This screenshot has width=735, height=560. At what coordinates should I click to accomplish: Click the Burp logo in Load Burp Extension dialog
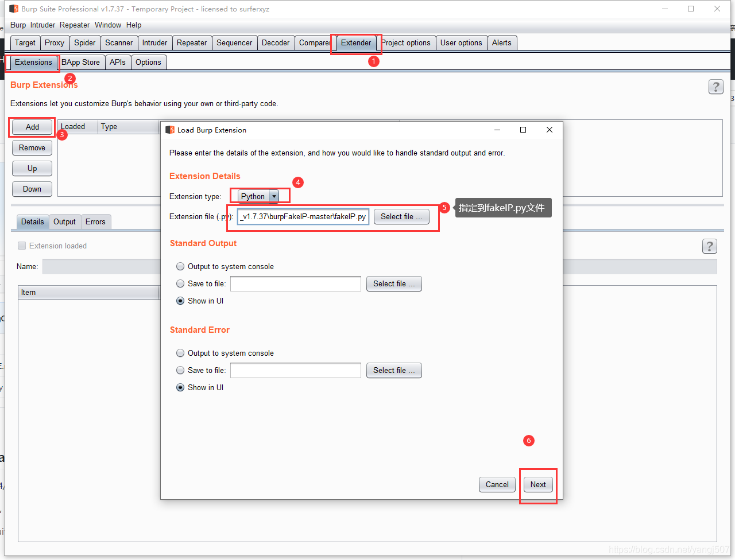(170, 130)
